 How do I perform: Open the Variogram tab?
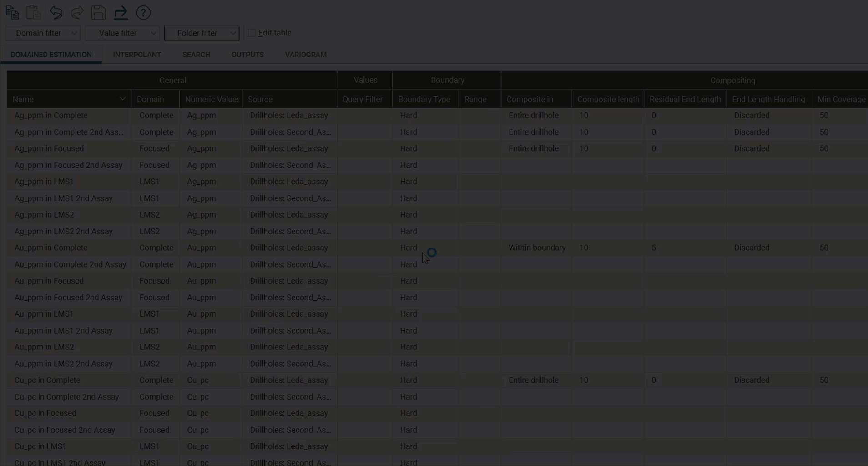point(306,55)
